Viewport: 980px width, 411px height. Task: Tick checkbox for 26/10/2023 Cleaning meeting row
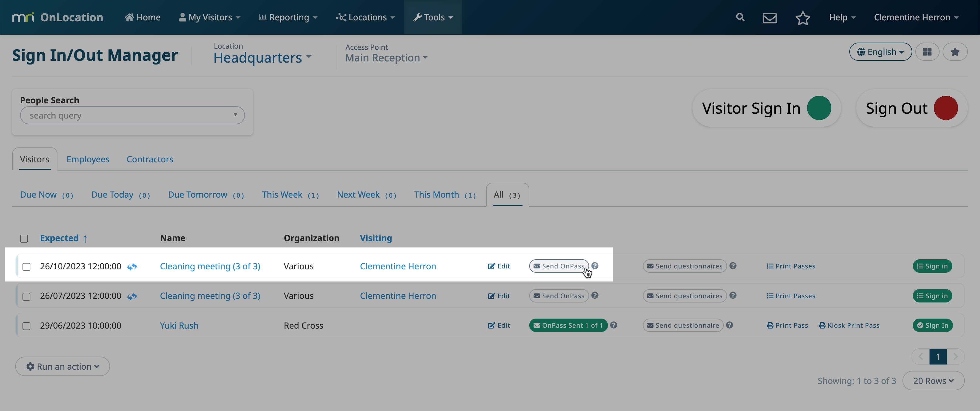coord(26,267)
